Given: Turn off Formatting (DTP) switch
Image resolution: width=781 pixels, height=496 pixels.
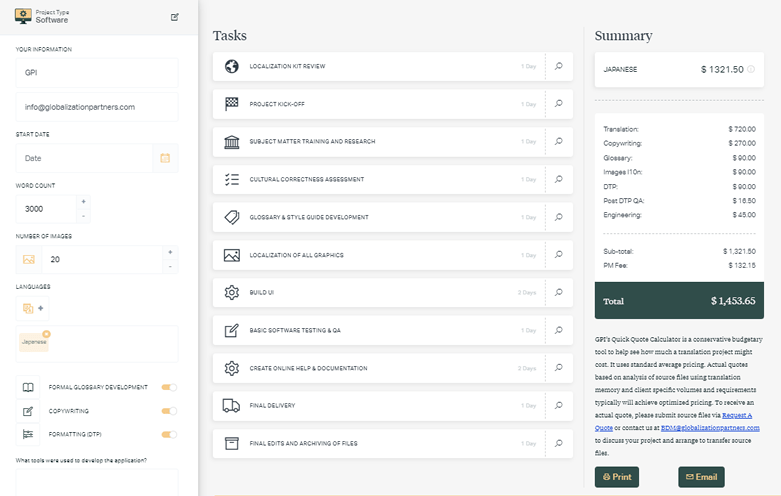Looking at the screenshot, I should click(169, 434).
